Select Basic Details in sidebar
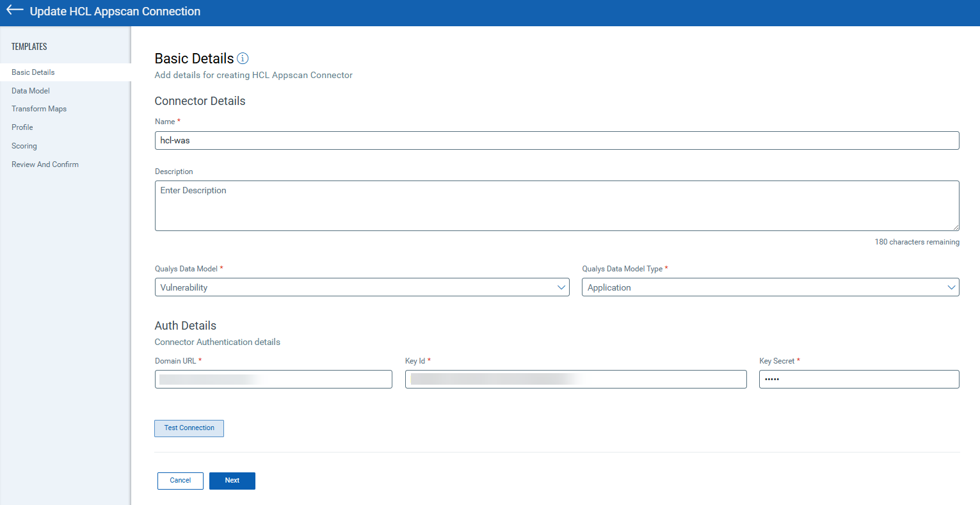980x505 pixels. (33, 72)
